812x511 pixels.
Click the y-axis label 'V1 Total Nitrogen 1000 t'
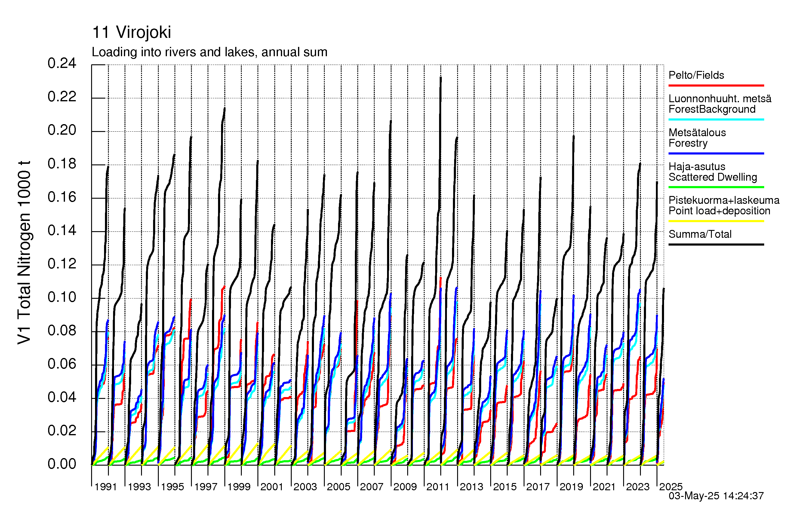24,252
